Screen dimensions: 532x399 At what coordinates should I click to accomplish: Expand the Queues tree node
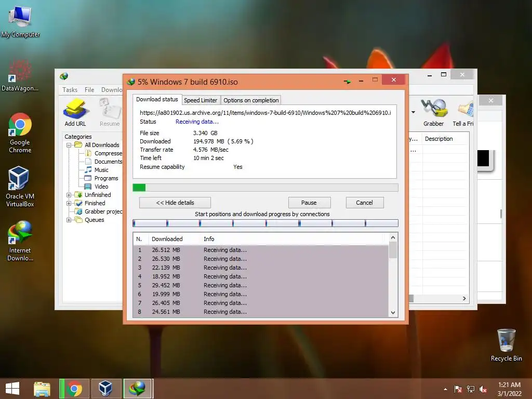(x=69, y=220)
